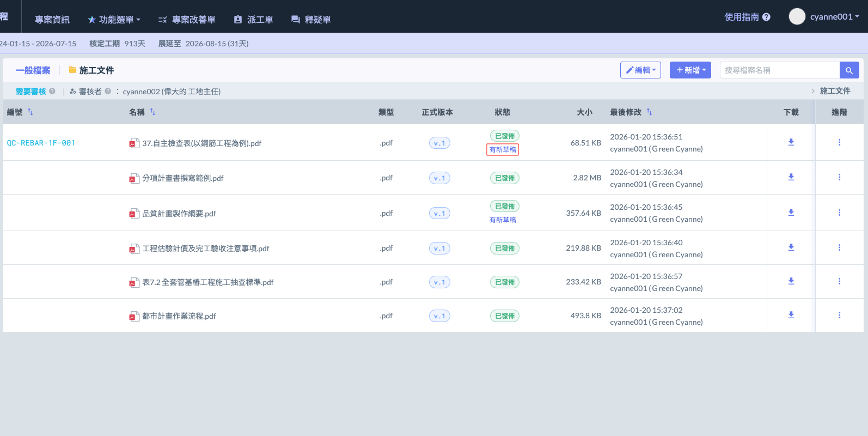Image resolution: width=868 pixels, height=436 pixels.
Task: Focus the 搜尋檔案名稱 search field
Action: tap(779, 70)
